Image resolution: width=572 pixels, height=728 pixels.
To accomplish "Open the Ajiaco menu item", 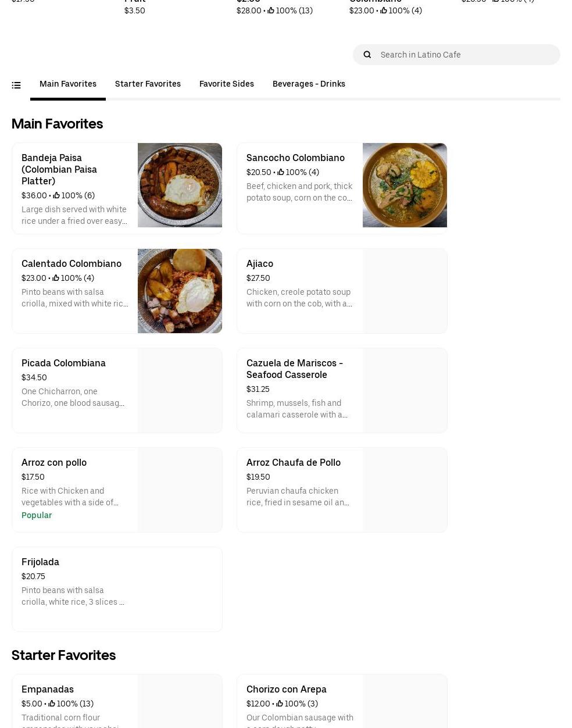I will pyautogui.click(x=342, y=291).
